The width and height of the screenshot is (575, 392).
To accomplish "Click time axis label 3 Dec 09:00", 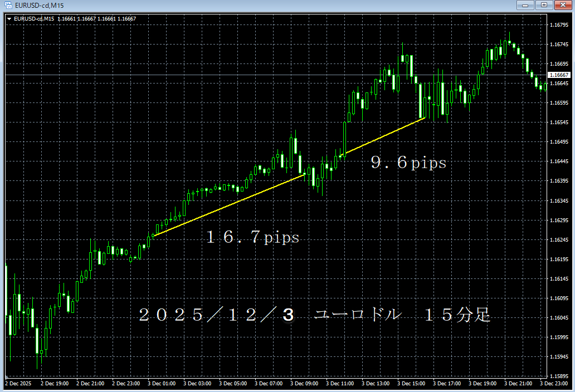I will pyautogui.click(x=304, y=383).
